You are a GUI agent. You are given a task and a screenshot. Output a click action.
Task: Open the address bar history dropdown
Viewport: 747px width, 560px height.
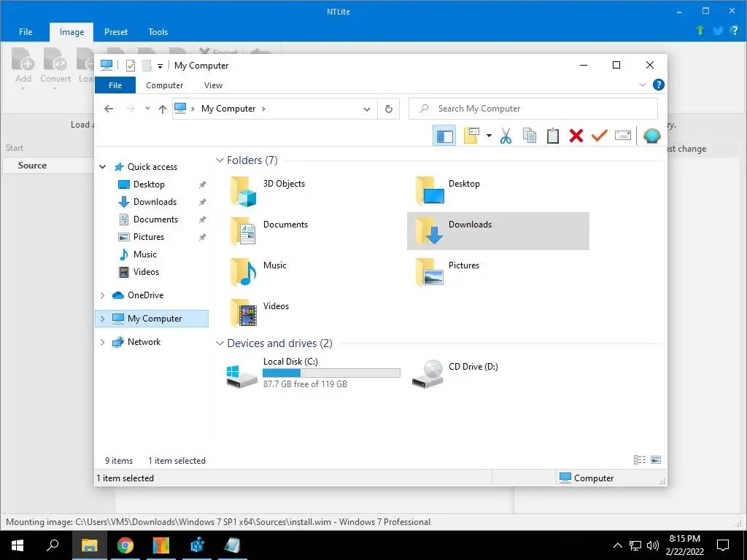367,109
